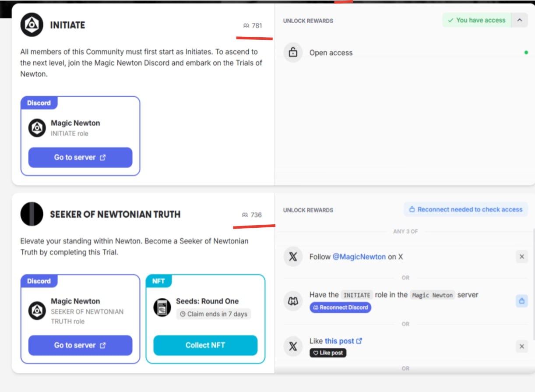Click the Collect NFT button
Viewport: 535px width, 392px height.
[205, 345]
